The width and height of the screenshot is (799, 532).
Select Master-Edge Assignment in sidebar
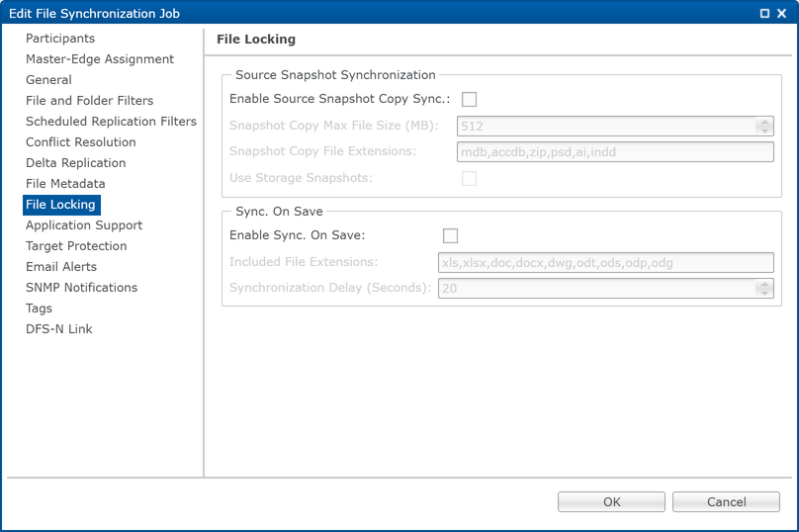[x=100, y=59]
